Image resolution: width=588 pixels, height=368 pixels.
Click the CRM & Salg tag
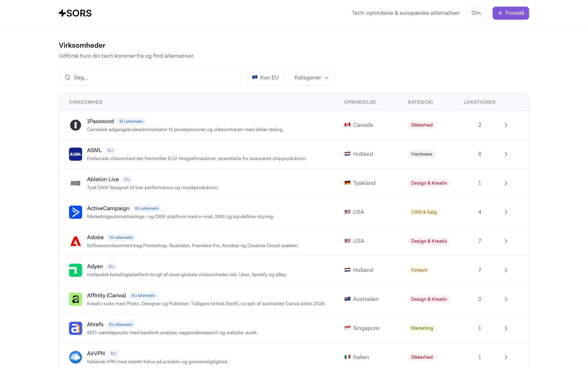(x=424, y=212)
